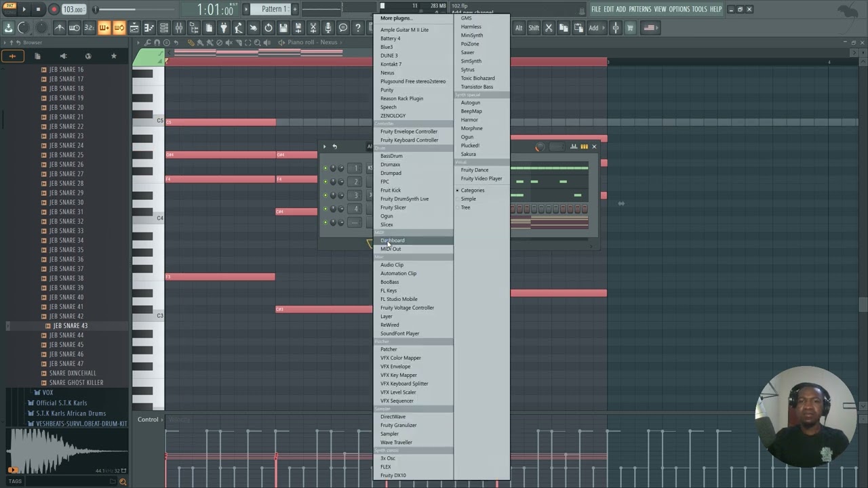The height and width of the screenshot is (488, 868).
Task: Click the microphone recording icon
Action: 328,28
